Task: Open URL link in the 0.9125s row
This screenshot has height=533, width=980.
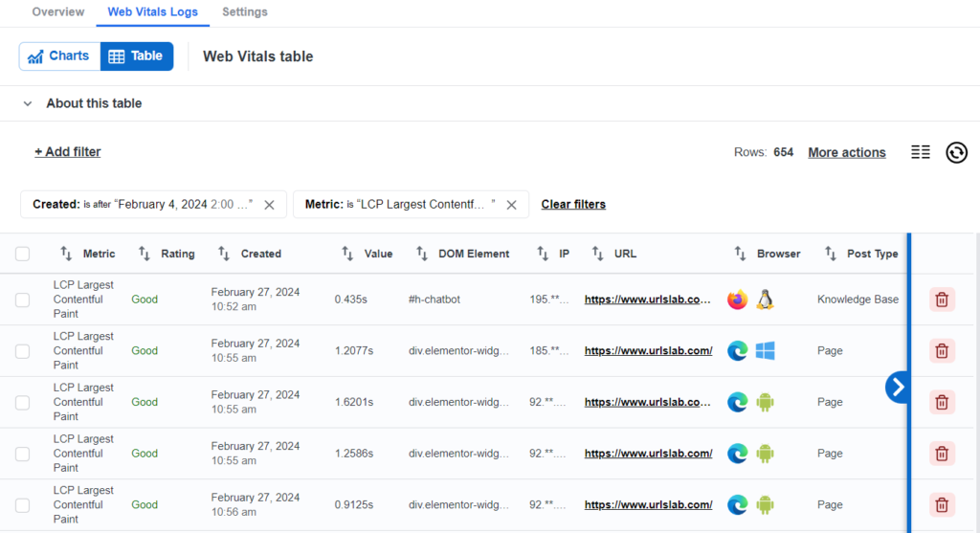Action: (x=648, y=504)
